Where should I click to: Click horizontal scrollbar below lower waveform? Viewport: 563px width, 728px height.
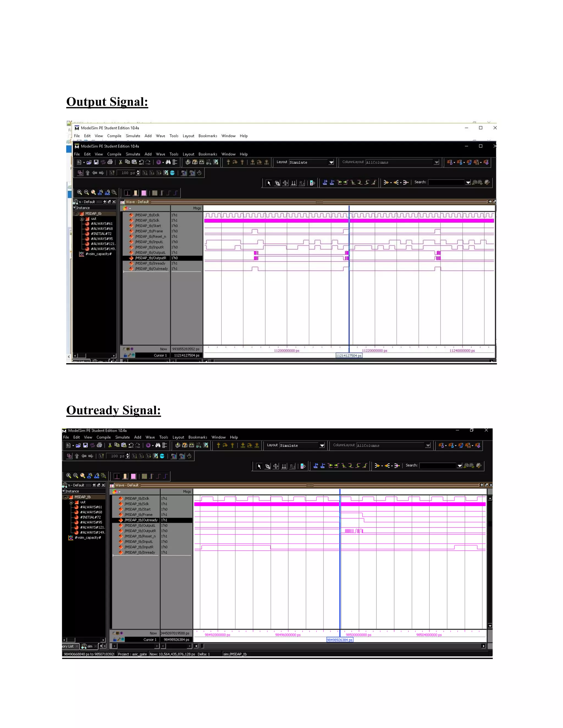[340, 646]
